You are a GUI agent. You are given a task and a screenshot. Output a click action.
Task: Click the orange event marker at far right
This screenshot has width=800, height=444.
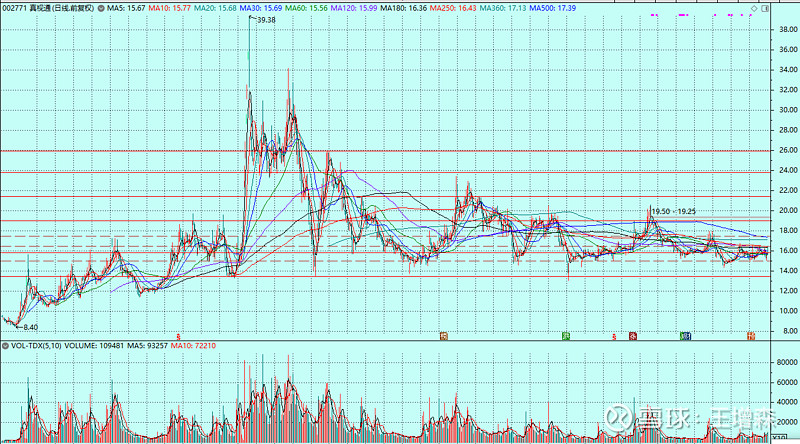tap(752, 336)
